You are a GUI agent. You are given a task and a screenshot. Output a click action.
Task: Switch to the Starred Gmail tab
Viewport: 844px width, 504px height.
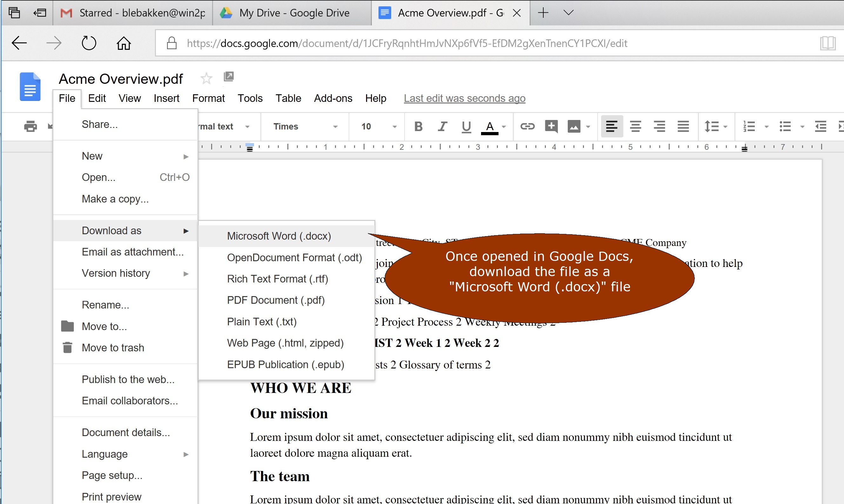(133, 13)
